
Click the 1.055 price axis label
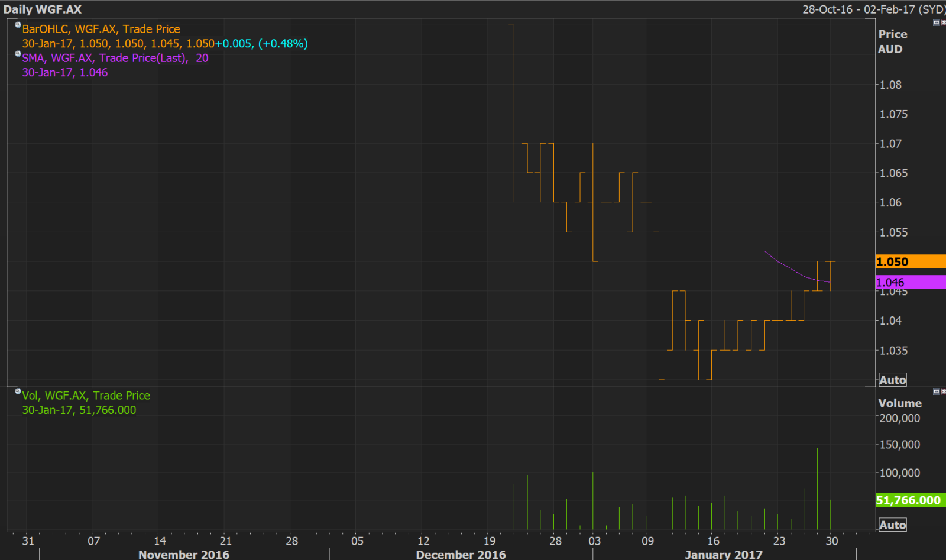893,232
